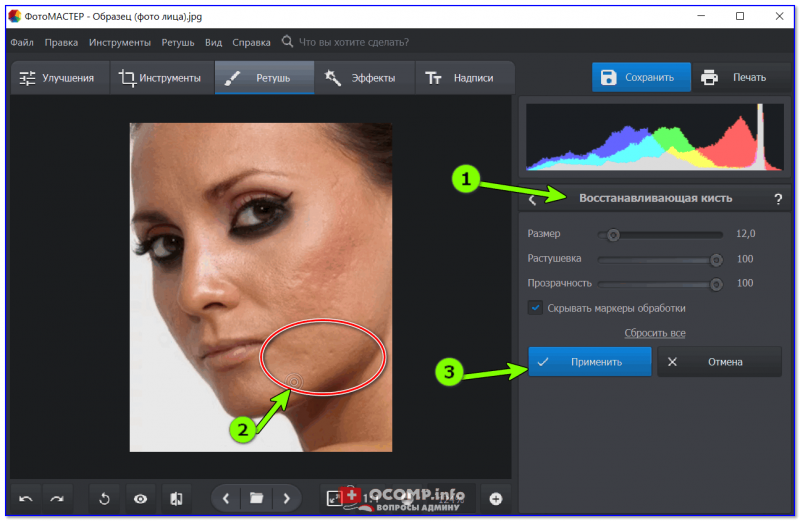Click the reset/revert circular arrow icon
800x521 pixels.
click(x=104, y=499)
